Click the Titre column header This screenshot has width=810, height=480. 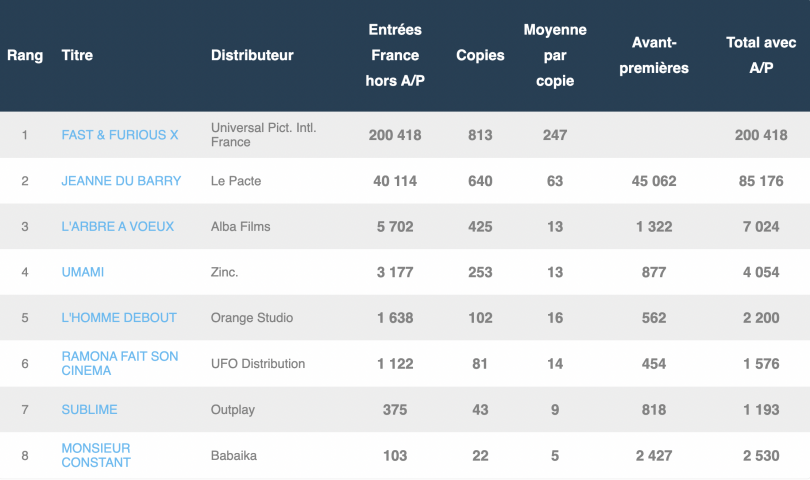tap(77, 55)
